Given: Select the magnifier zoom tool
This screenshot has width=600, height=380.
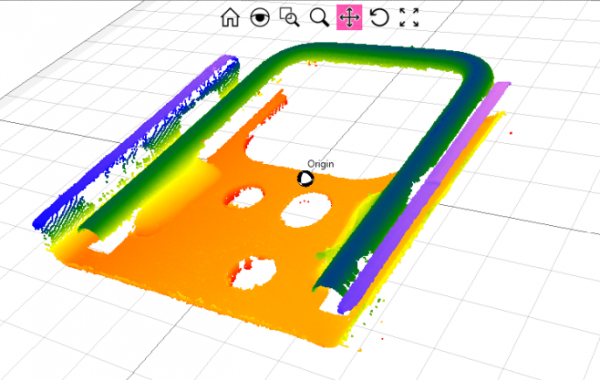Looking at the screenshot, I should (319, 18).
